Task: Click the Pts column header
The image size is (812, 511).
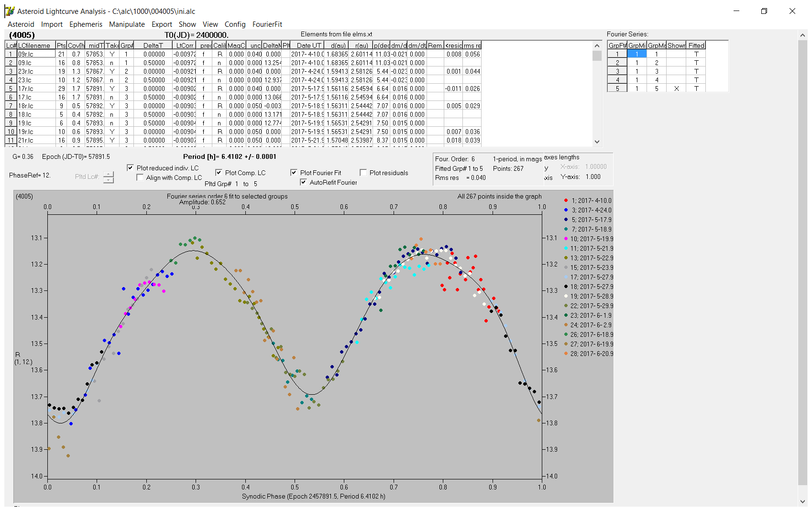Action: click(x=61, y=45)
